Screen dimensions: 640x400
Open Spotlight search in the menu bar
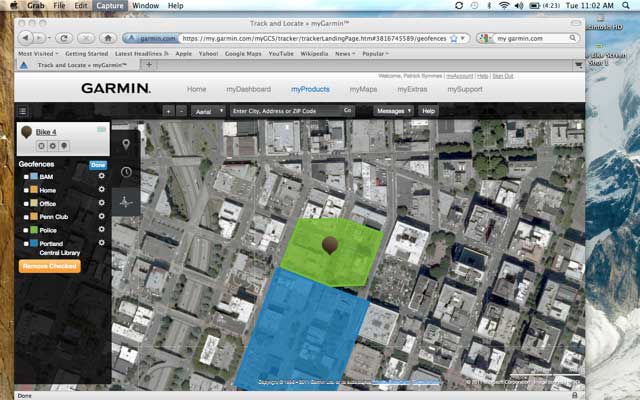click(x=626, y=5)
